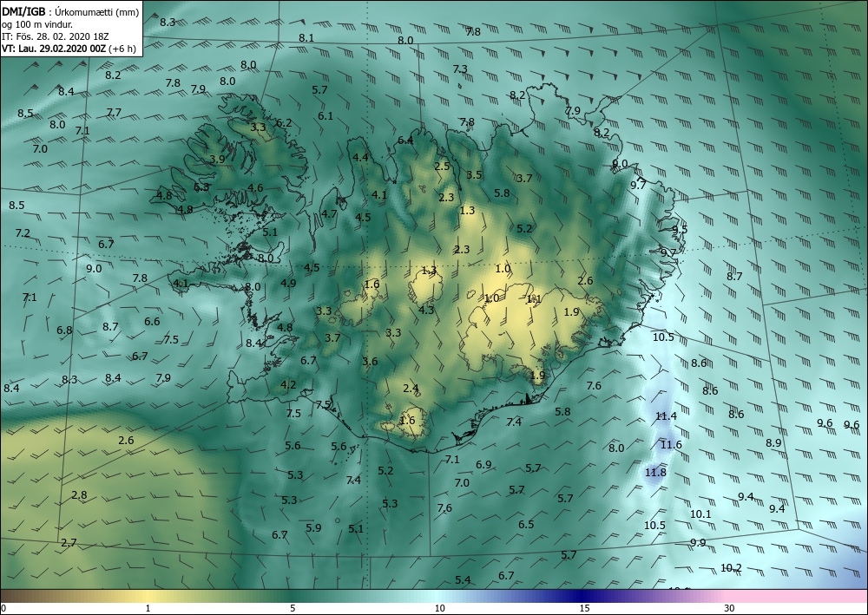Click the 5.4 value on the map
Viewport: 868px width, 615px height.
click(x=463, y=580)
